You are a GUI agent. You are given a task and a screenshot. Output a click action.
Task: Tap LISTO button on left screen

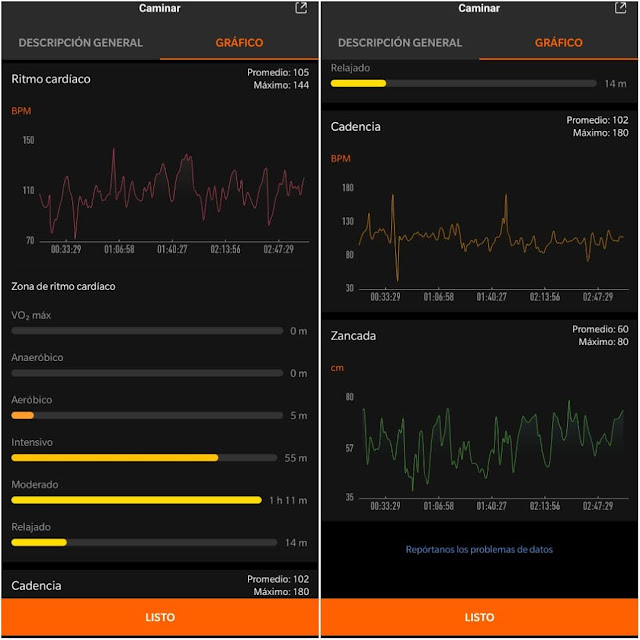(x=160, y=617)
